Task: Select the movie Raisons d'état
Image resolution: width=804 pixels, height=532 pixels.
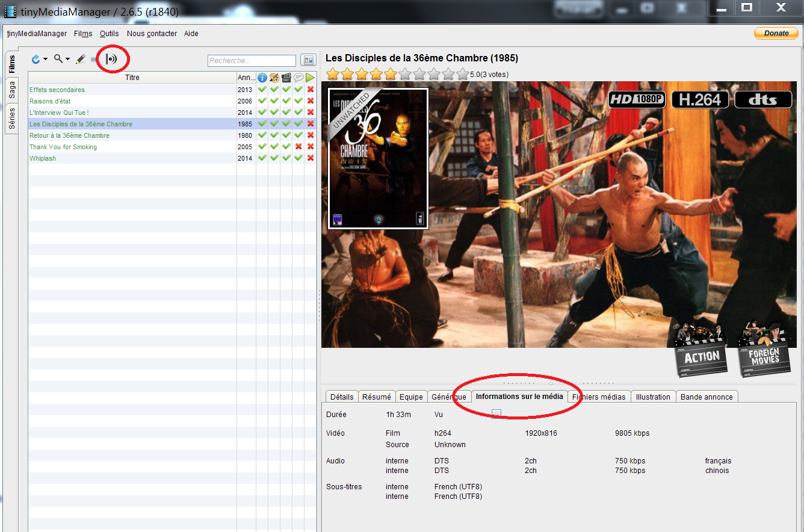Action: [x=50, y=101]
